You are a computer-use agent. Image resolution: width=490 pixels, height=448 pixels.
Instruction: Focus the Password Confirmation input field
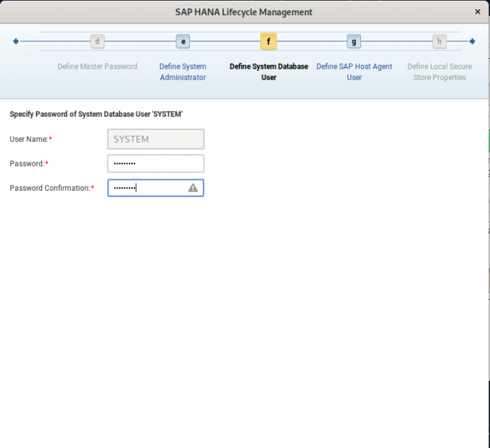[155, 188]
